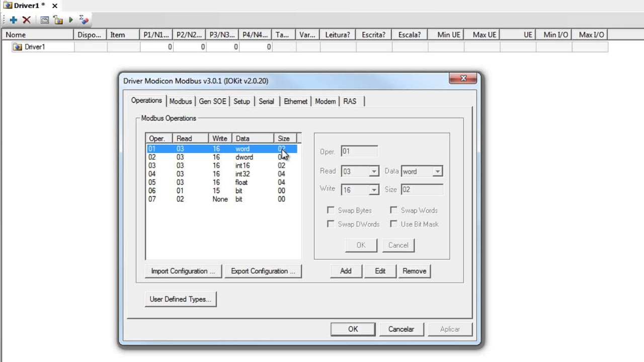Click the Export Configuration button
Screen dimensions: 644x362
(263, 271)
